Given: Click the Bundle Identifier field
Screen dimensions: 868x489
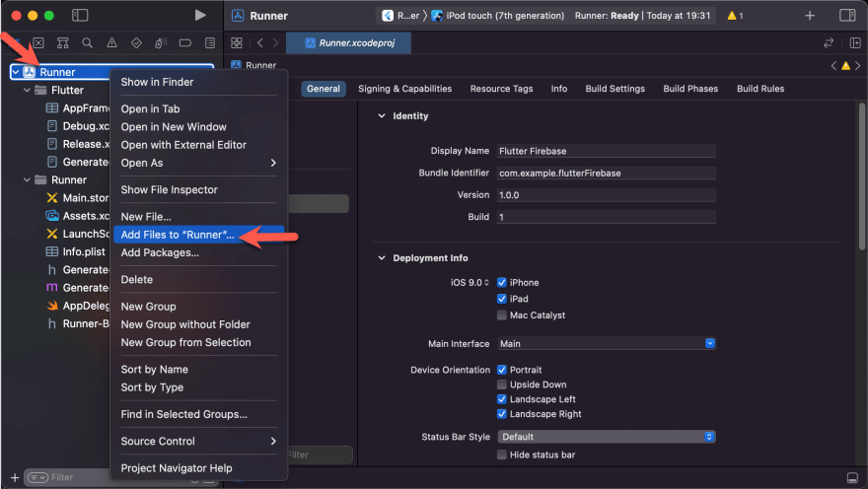Looking at the screenshot, I should pos(607,174).
